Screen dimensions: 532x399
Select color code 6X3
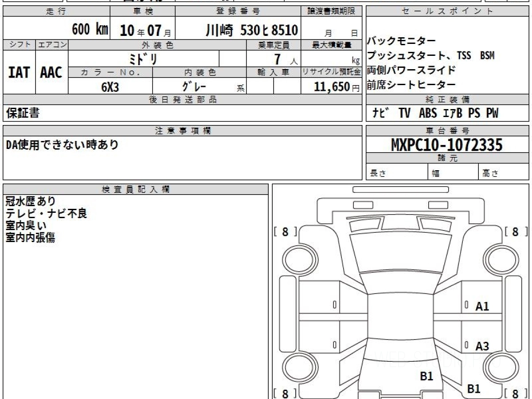click(110, 87)
